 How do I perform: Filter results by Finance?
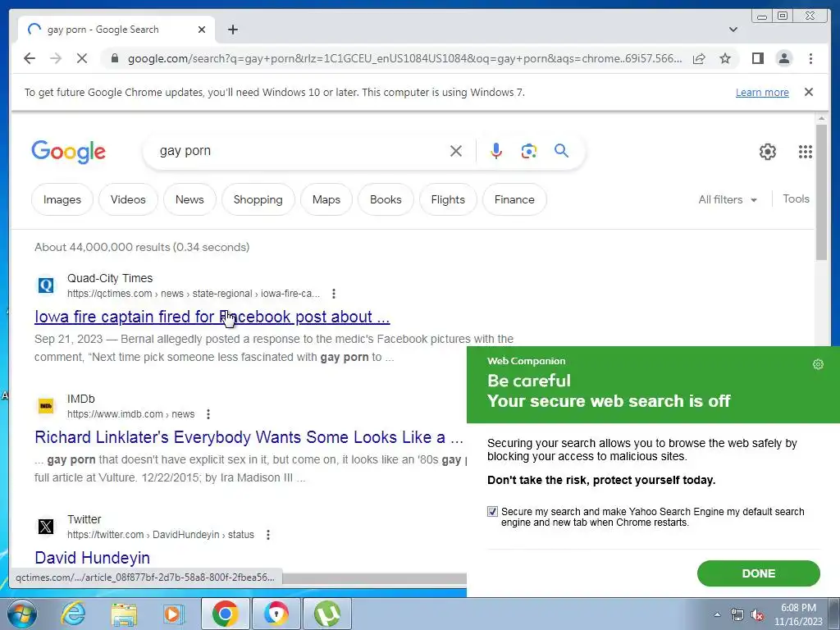(514, 200)
